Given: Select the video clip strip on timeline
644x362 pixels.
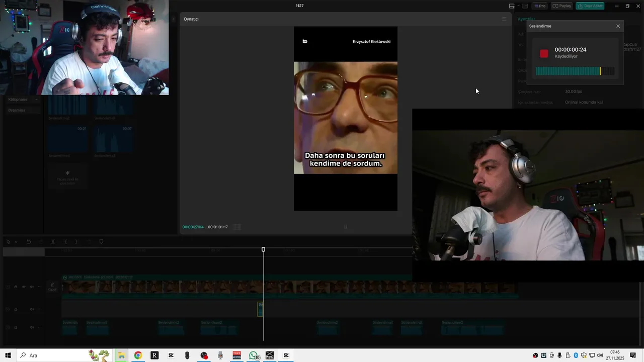Looking at the screenshot, I should 290,287.
